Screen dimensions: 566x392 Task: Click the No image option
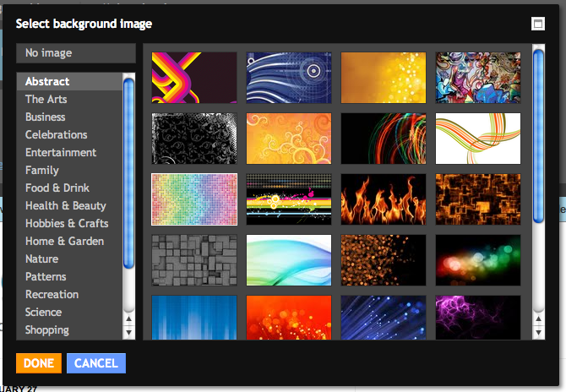tap(75, 53)
